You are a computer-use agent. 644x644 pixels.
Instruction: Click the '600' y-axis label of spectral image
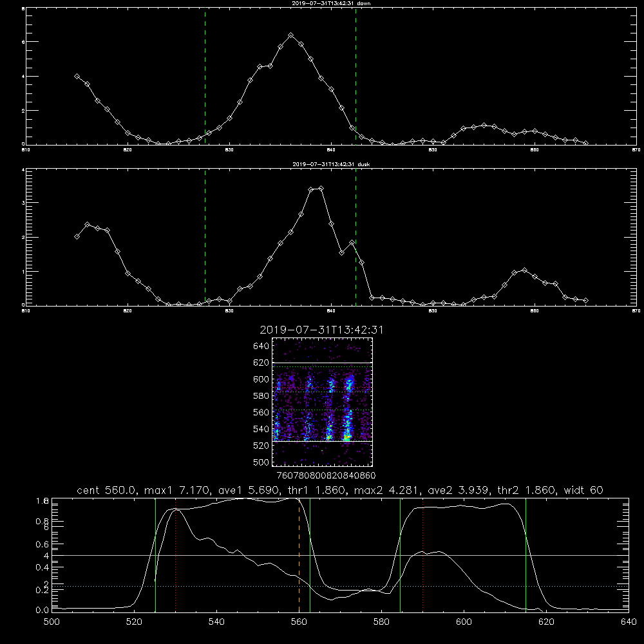pos(261,379)
